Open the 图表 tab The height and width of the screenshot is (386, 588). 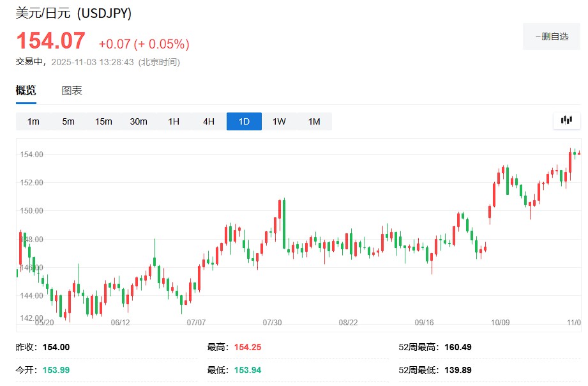point(72,91)
